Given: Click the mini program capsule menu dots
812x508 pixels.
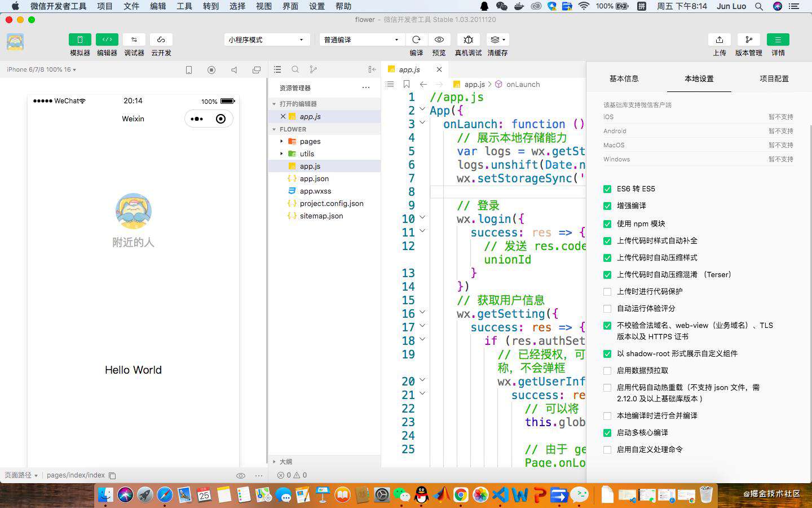Looking at the screenshot, I should pos(197,119).
